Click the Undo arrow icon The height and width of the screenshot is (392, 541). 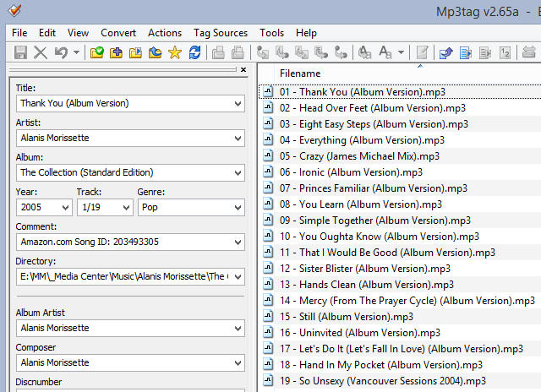pos(61,52)
